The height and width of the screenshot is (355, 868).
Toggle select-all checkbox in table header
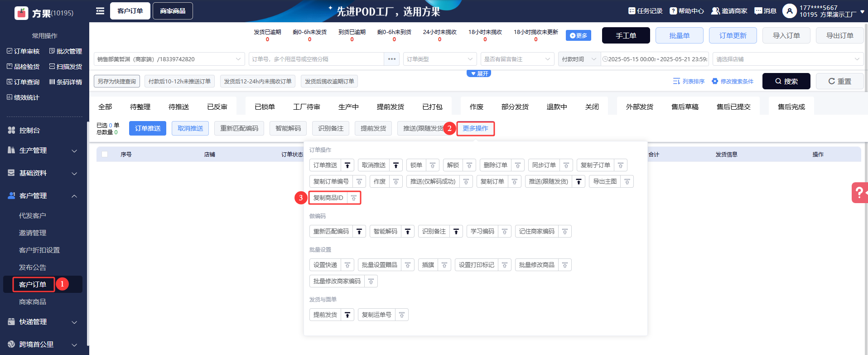coord(105,154)
